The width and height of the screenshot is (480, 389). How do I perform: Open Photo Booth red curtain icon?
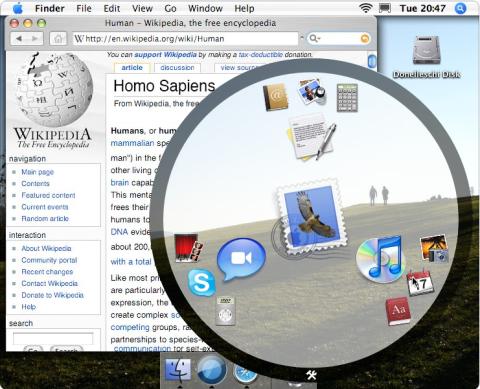pos(188,247)
